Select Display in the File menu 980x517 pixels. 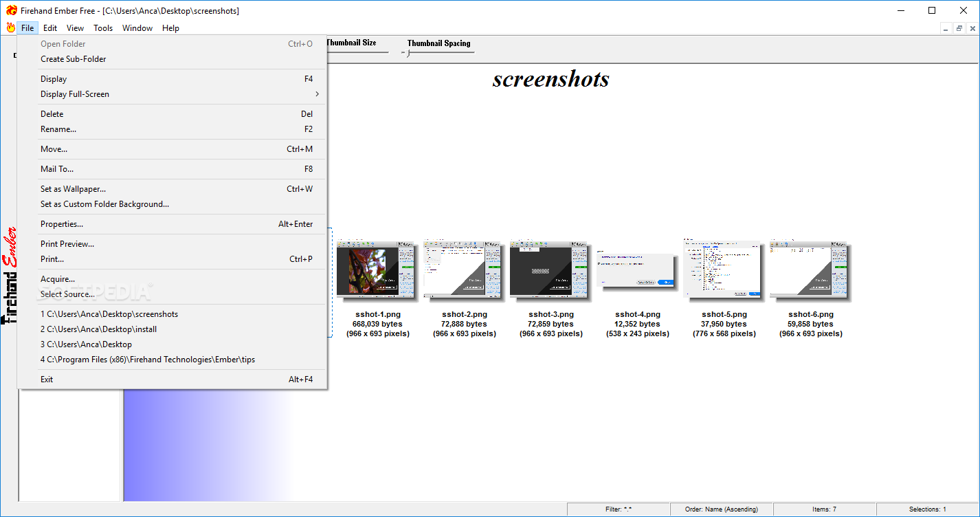[x=172, y=79]
